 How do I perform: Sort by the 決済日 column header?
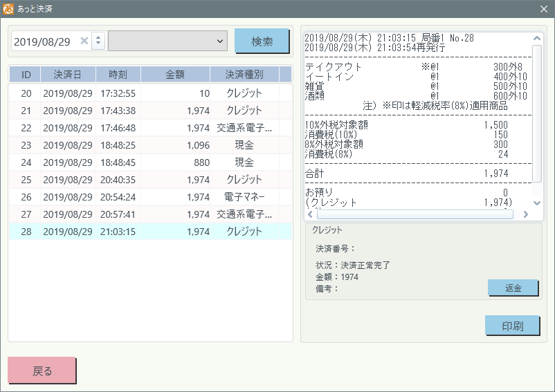(67, 74)
